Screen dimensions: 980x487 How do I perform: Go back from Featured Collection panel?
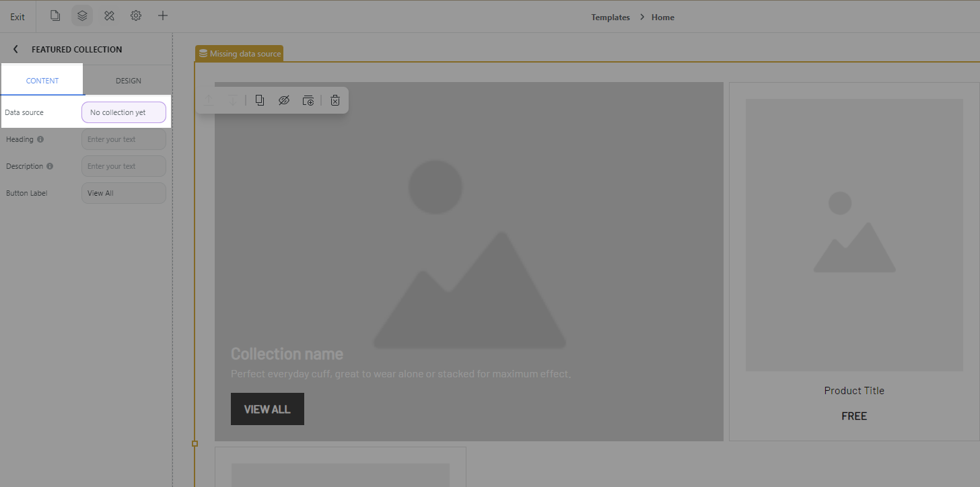pyautogui.click(x=15, y=49)
